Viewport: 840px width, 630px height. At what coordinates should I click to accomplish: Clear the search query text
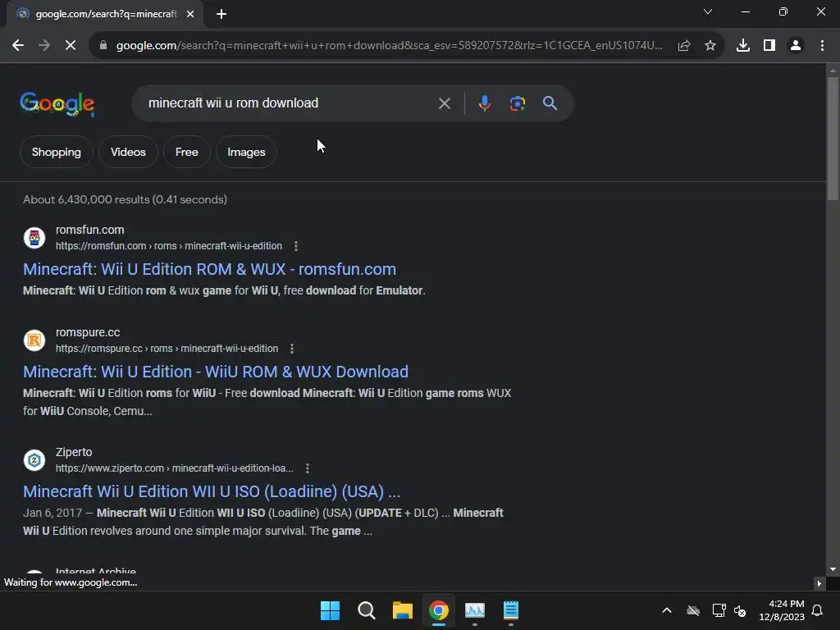[x=444, y=103]
